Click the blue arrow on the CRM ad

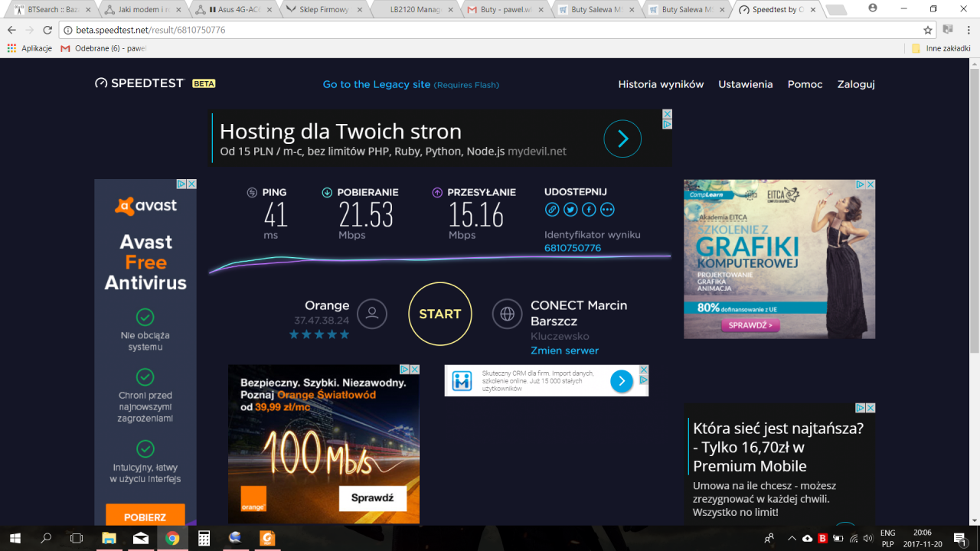coord(621,381)
